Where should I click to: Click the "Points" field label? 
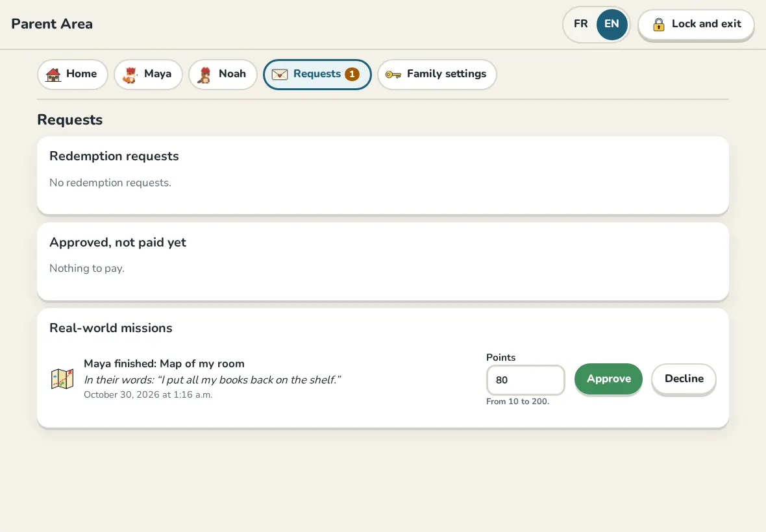point(500,357)
